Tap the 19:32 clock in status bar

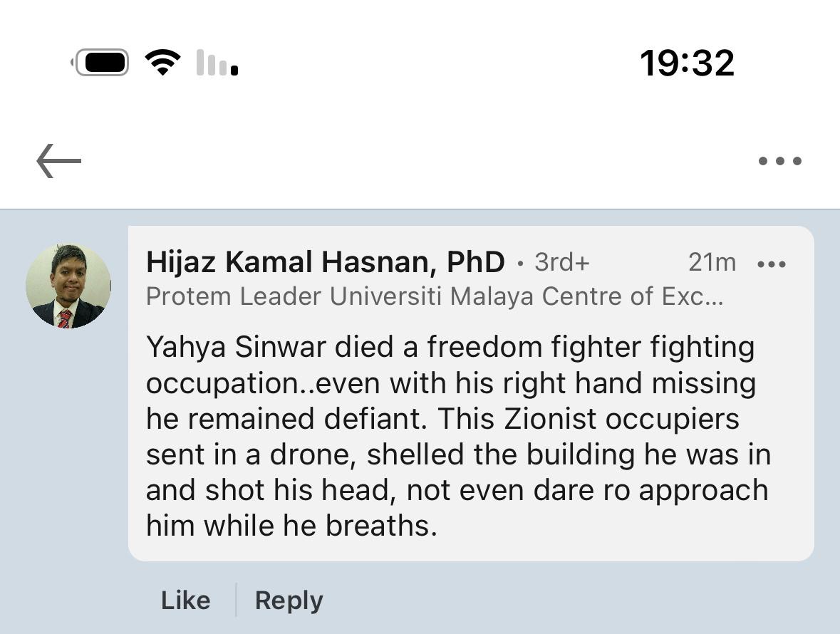pos(687,63)
